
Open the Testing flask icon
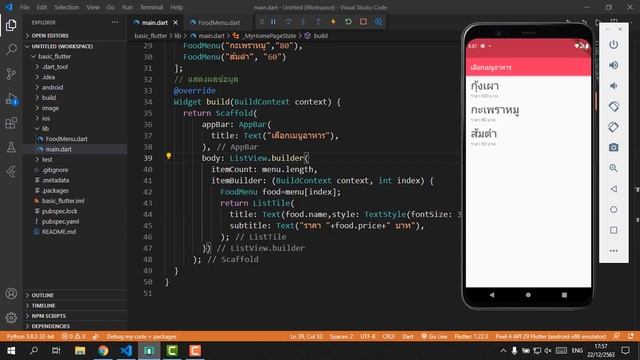pyautogui.click(x=11, y=147)
